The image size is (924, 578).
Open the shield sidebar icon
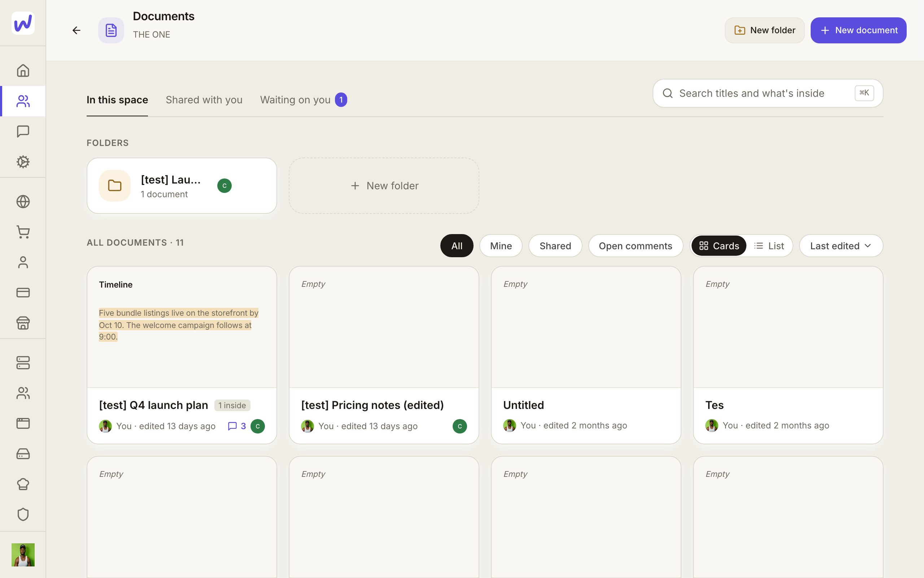tap(23, 514)
